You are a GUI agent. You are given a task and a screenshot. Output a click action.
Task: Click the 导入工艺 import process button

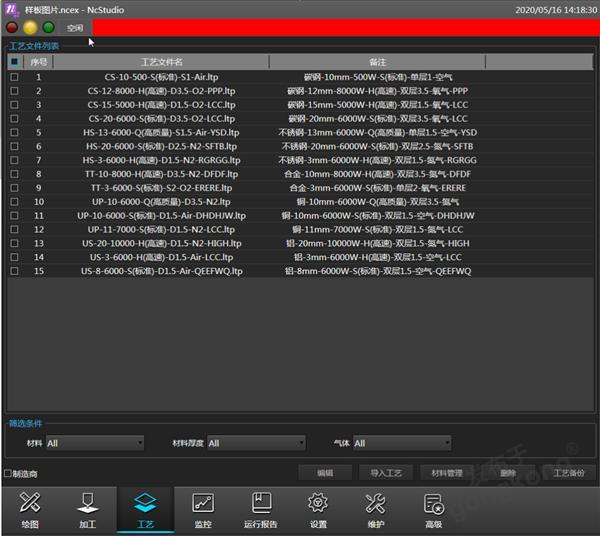tap(385, 473)
